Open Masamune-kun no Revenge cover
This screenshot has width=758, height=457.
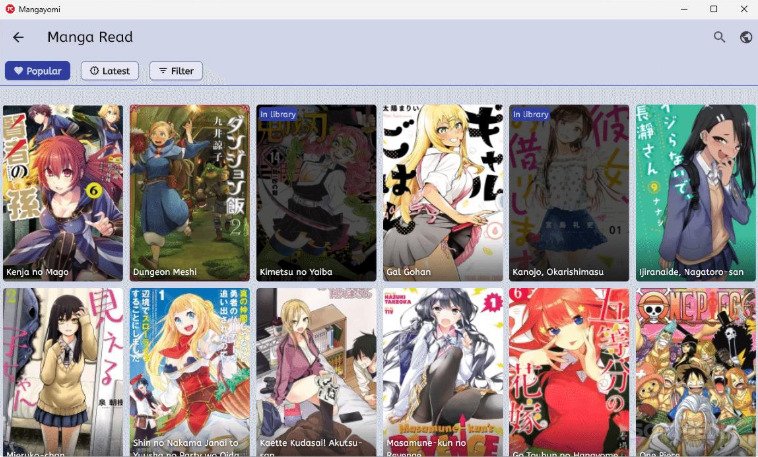coord(443,372)
